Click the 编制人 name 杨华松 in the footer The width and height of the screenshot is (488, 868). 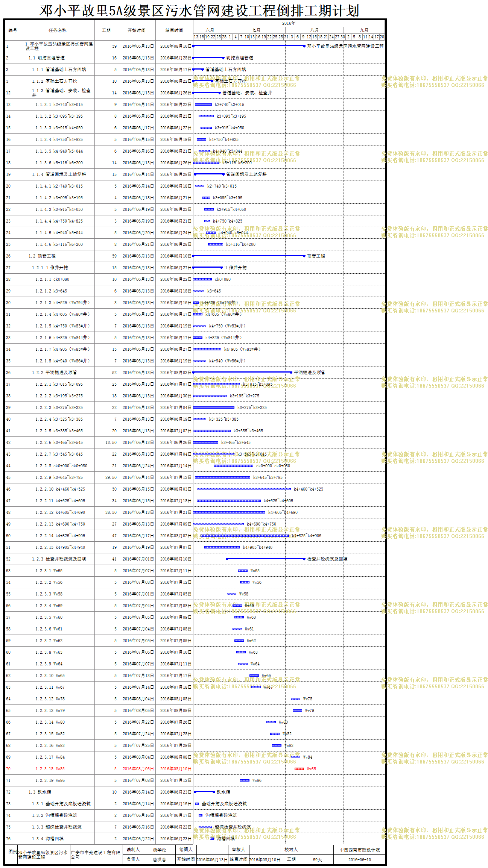tap(159, 850)
